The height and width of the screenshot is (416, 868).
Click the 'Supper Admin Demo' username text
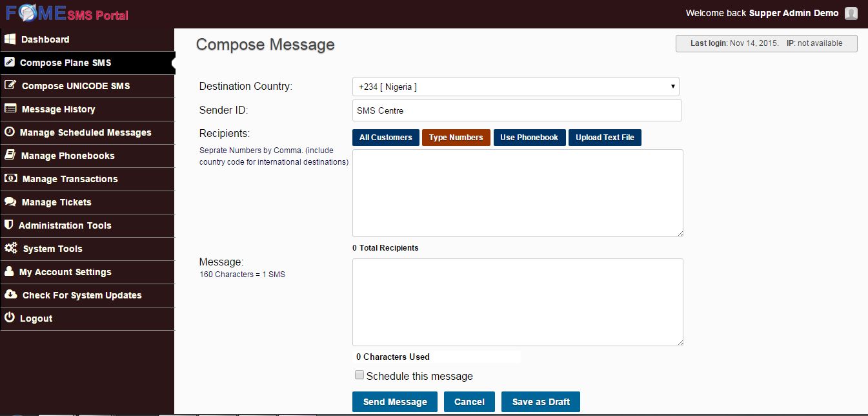(x=794, y=13)
